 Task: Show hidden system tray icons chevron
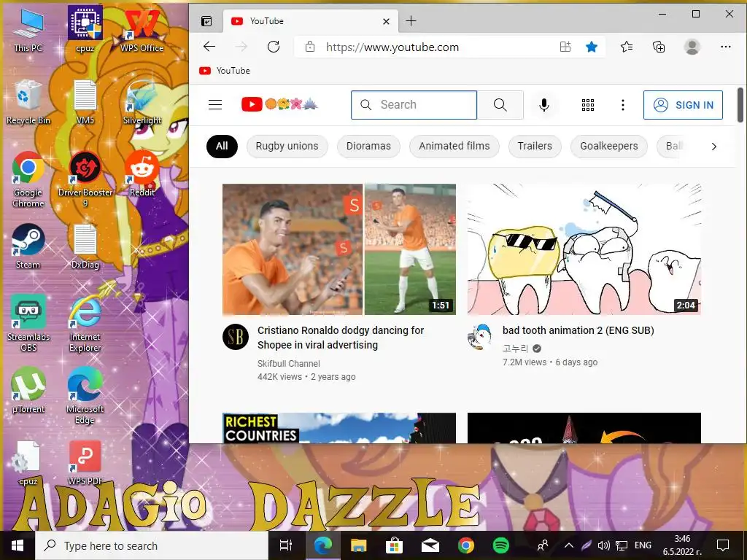569,545
